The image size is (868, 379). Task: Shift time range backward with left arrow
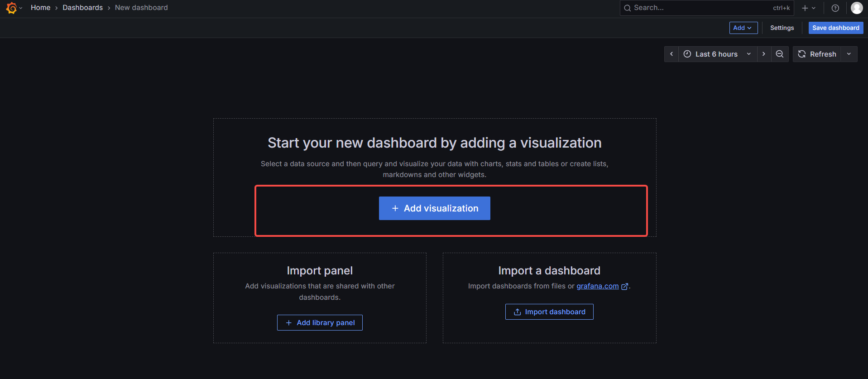coord(671,54)
